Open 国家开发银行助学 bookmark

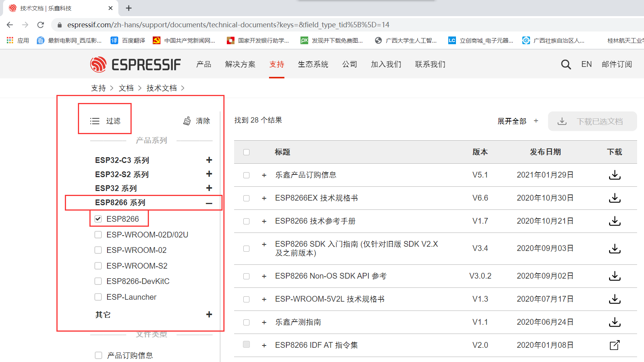coord(258,40)
